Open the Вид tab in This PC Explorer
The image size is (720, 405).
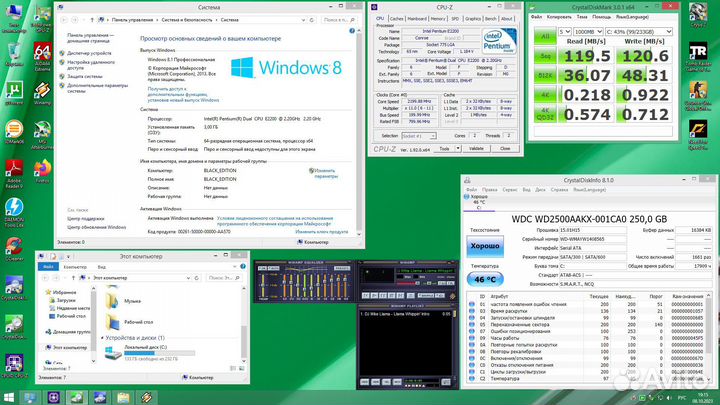click(x=101, y=267)
